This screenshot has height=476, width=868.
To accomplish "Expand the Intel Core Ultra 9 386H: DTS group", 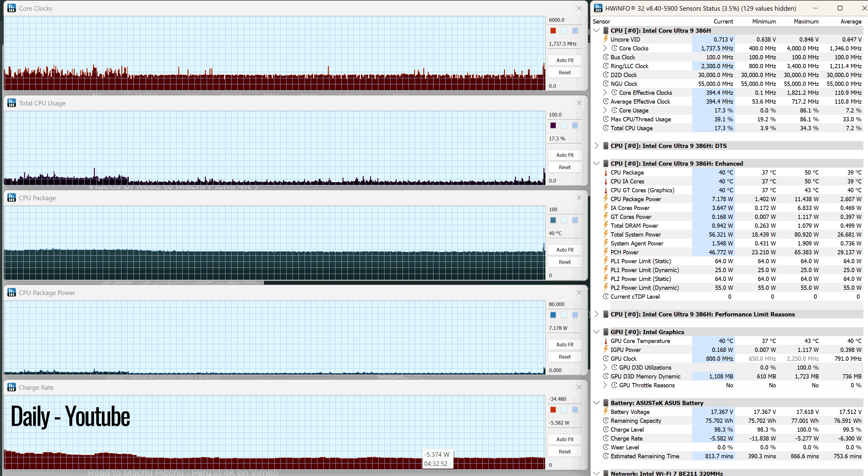I will pos(596,146).
